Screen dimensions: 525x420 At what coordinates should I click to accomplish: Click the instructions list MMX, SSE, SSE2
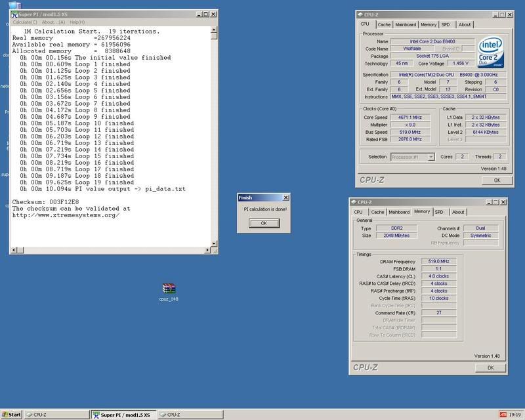click(449, 96)
